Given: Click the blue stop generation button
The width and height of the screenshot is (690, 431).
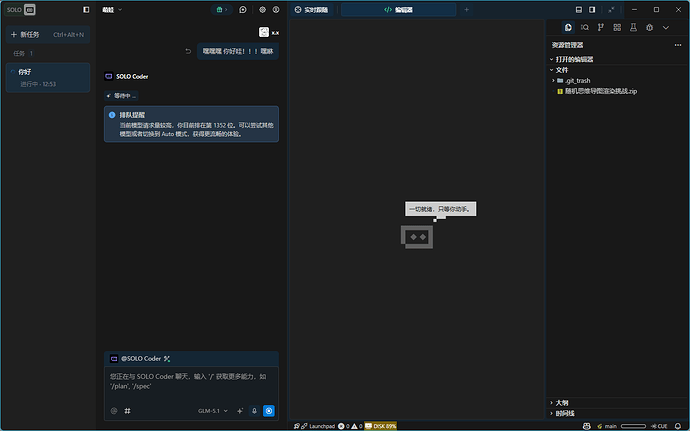Looking at the screenshot, I should click(269, 411).
